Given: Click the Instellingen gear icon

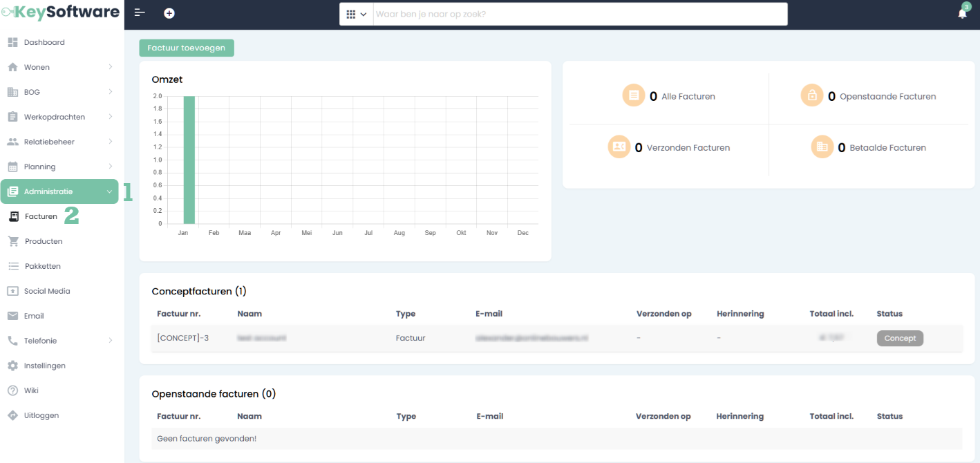Looking at the screenshot, I should 12,366.
